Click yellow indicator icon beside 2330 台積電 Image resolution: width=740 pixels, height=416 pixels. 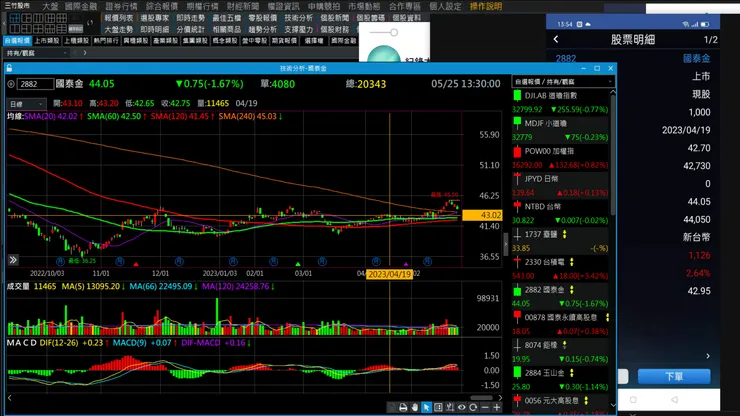coord(572,262)
